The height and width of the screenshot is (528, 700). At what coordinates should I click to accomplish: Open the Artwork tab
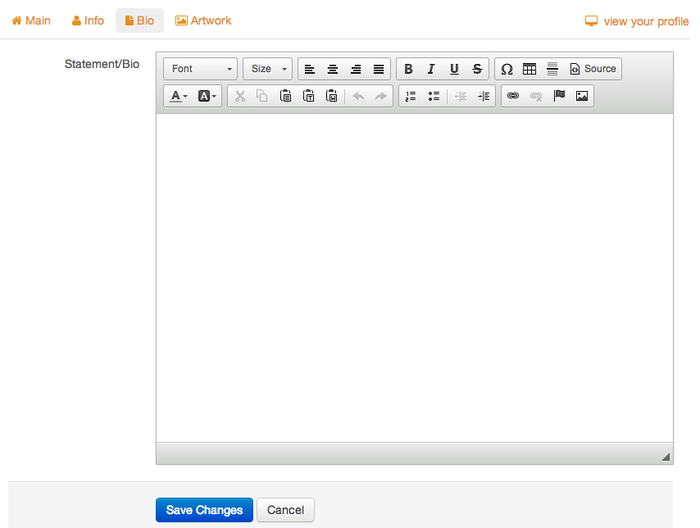click(203, 21)
